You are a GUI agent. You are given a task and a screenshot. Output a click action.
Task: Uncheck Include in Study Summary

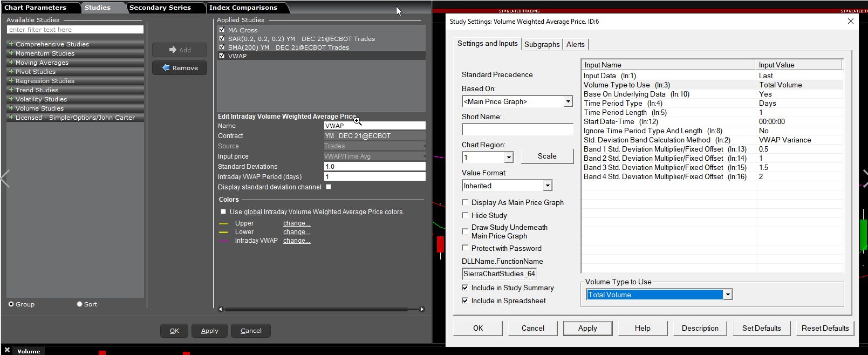(x=465, y=288)
